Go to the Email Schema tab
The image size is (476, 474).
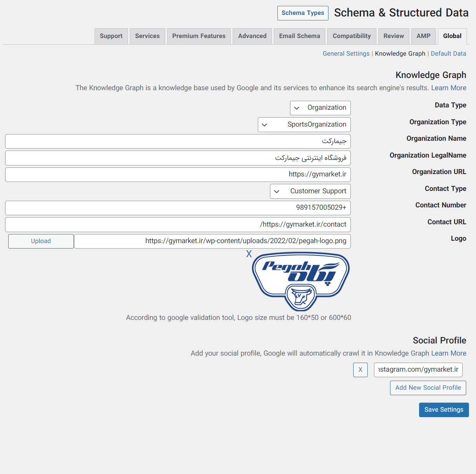click(299, 36)
